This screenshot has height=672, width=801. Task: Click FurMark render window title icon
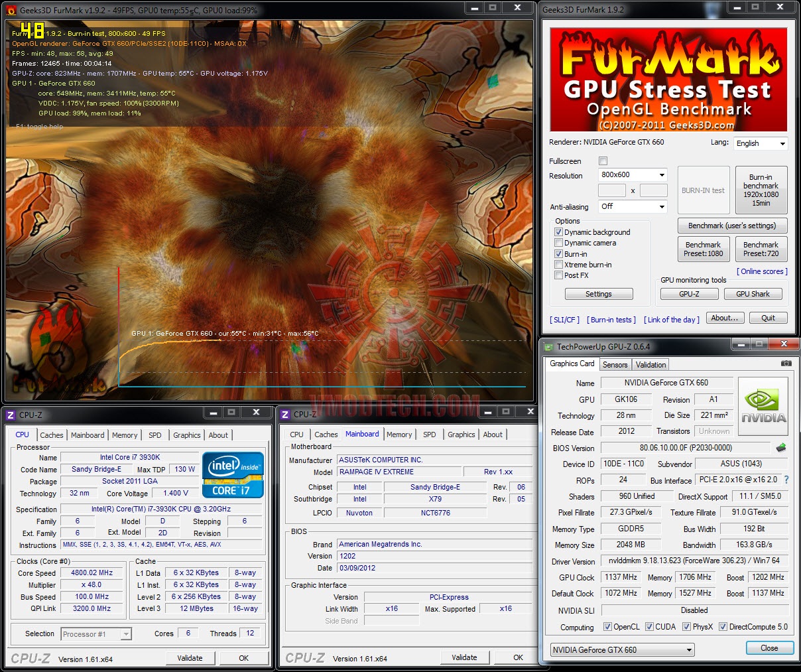[11, 10]
